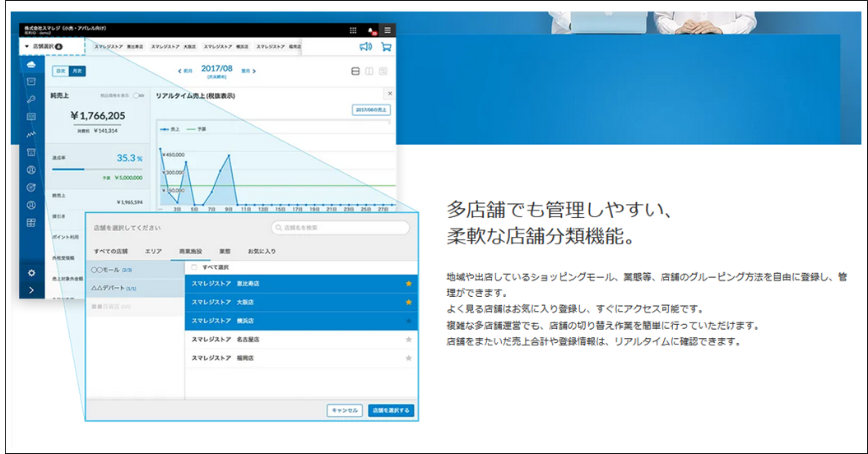Click the target goal icon in sidebar
The height and width of the screenshot is (454, 868).
[x=31, y=188]
